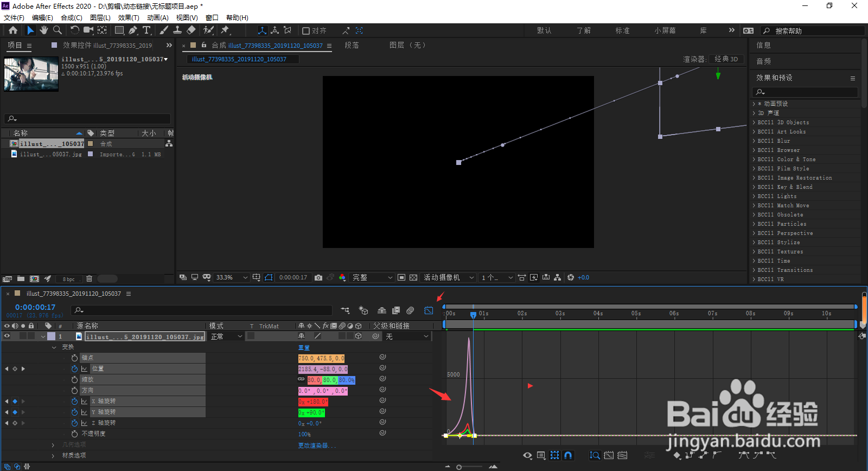The width and height of the screenshot is (868, 471).
Task: Click the 8 bpc color depth button
Action: (x=69, y=279)
